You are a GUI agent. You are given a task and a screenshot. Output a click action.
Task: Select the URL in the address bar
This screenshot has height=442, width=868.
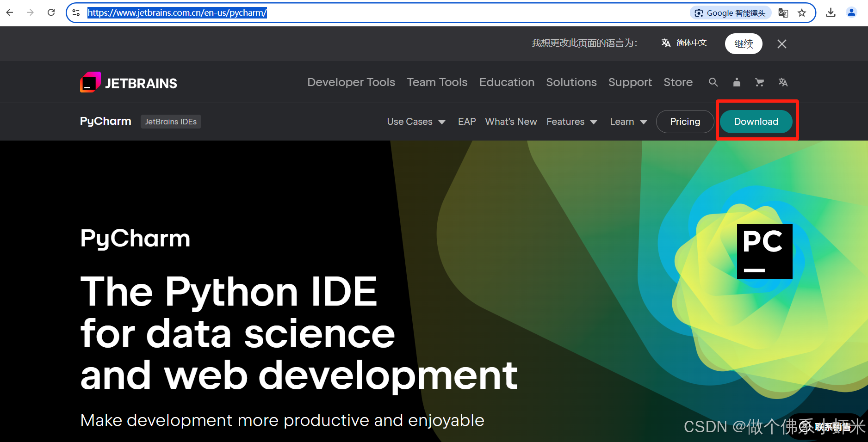click(177, 13)
